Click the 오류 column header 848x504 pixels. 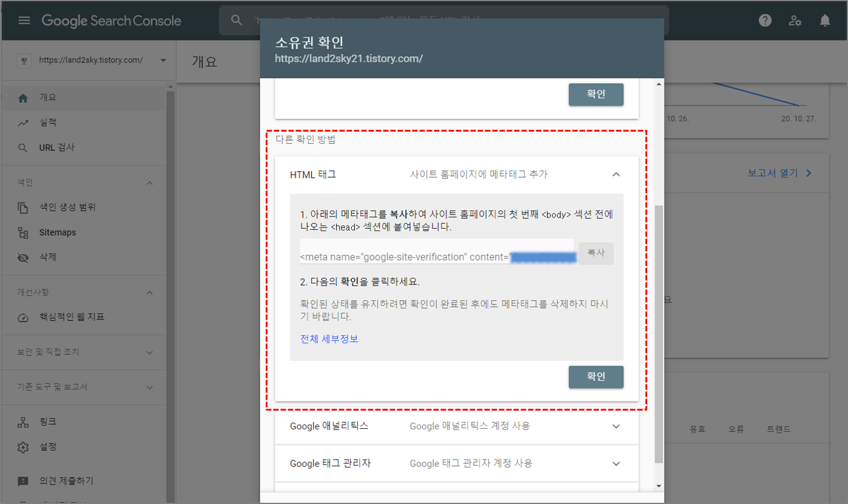pos(736,429)
